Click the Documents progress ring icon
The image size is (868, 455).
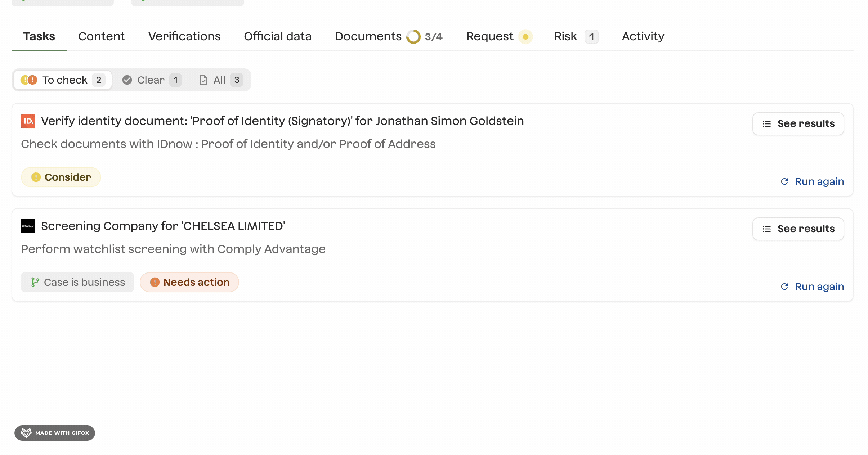click(413, 37)
